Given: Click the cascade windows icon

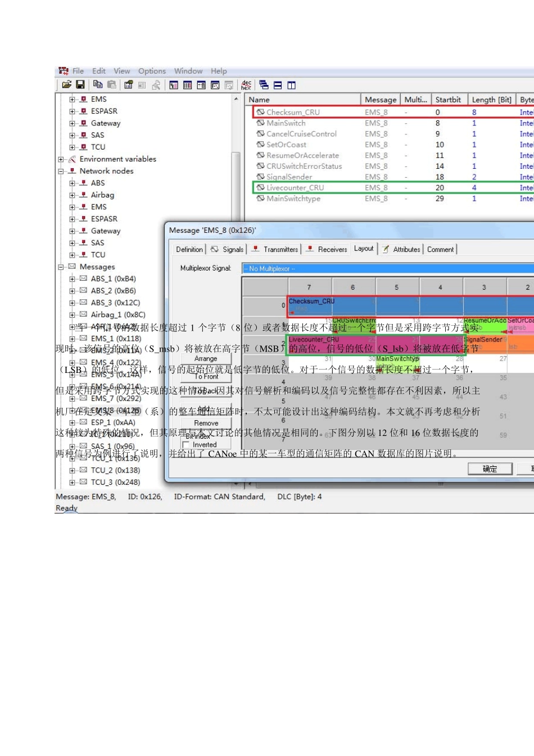Looking at the screenshot, I should [x=264, y=85].
